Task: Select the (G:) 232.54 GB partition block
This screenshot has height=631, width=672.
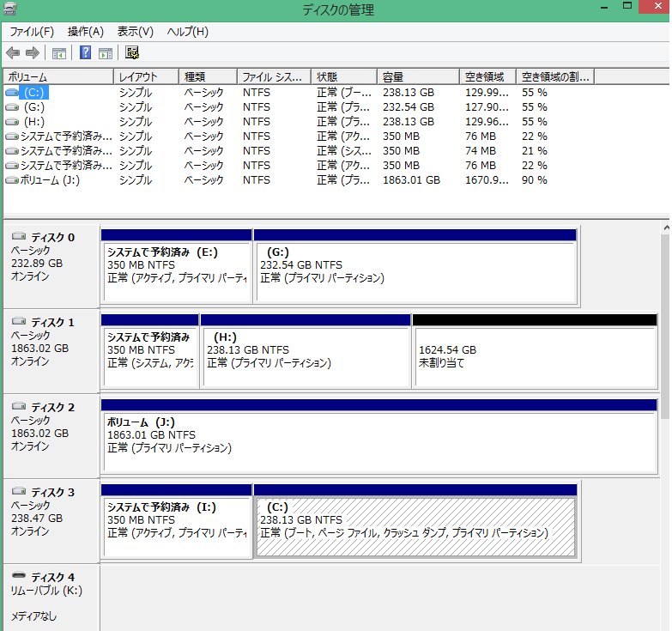Action: (415, 270)
